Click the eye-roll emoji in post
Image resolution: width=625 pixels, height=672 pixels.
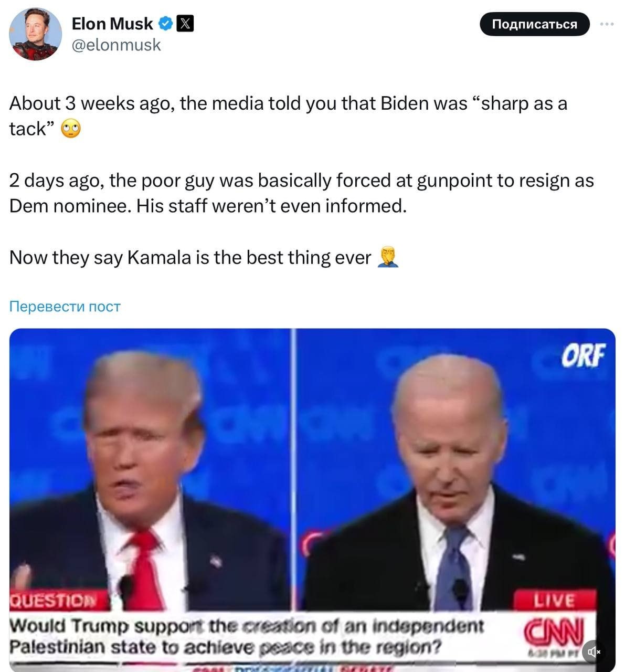(71, 129)
